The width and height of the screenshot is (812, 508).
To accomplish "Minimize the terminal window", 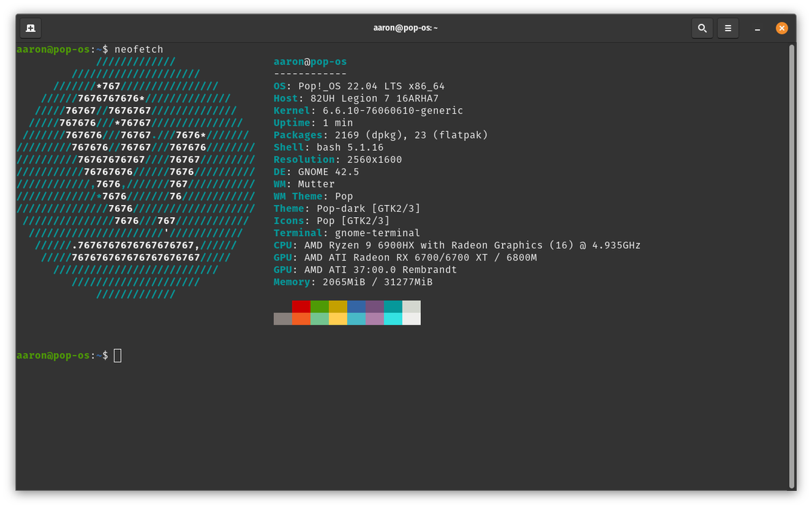I will (x=758, y=28).
